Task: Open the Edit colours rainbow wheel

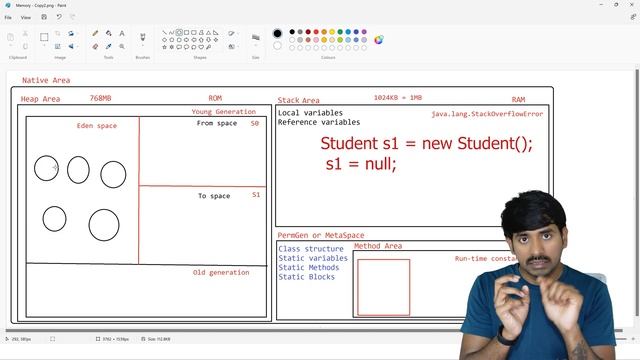Action: click(379, 40)
